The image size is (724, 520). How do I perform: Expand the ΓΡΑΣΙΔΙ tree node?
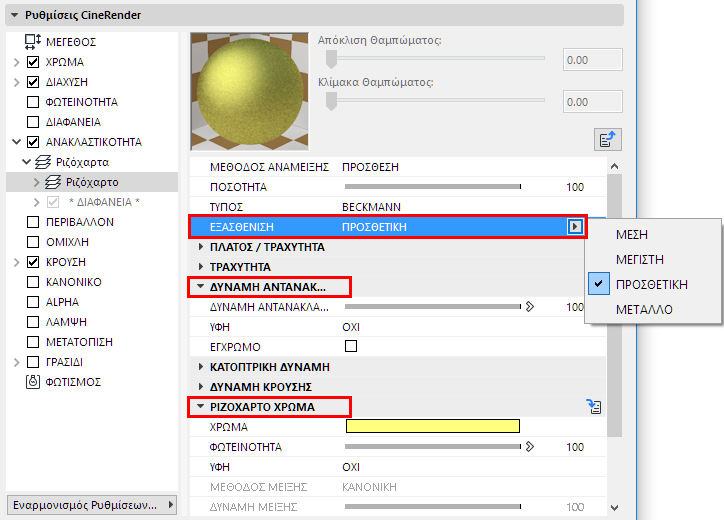coord(17,362)
